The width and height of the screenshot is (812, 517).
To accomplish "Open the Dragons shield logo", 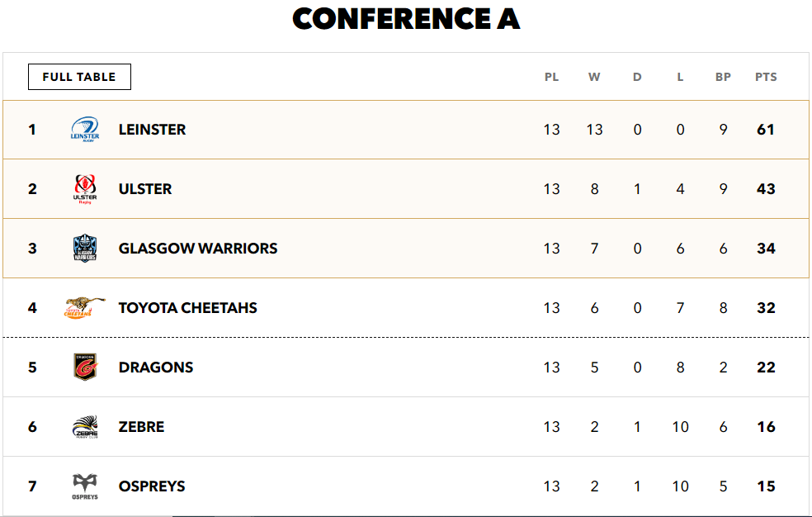I will coord(85,368).
